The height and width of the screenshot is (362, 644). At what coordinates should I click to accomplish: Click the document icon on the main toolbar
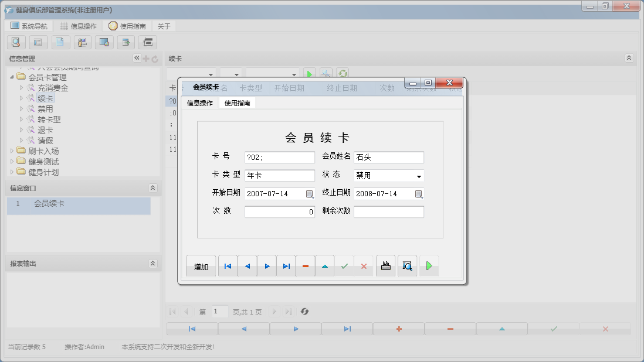(60, 42)
